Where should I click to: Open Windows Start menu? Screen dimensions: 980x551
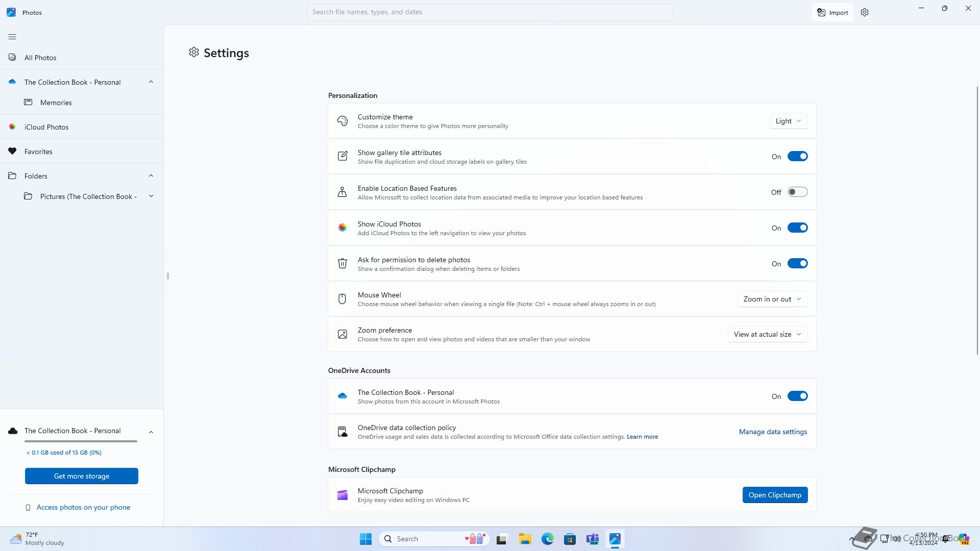click(365, 539)
